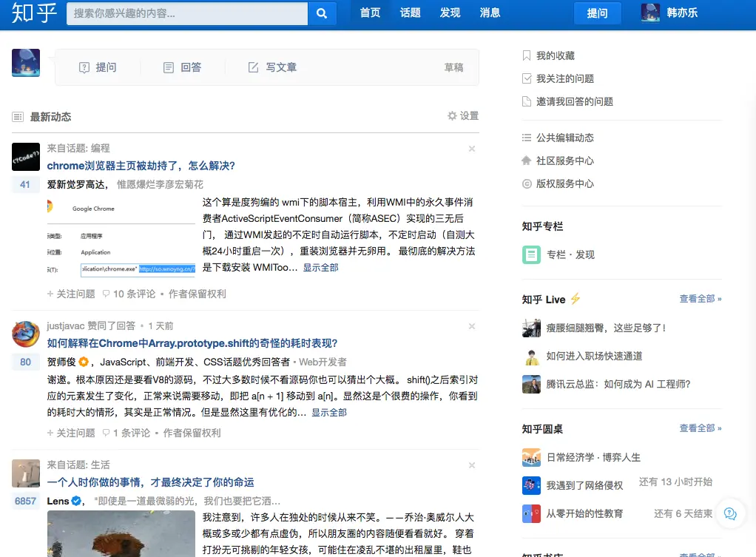Dismiss the Array.prototype.shift feed item with X
The width and height of the screenshot is (756, 557).
pos(472,326)
